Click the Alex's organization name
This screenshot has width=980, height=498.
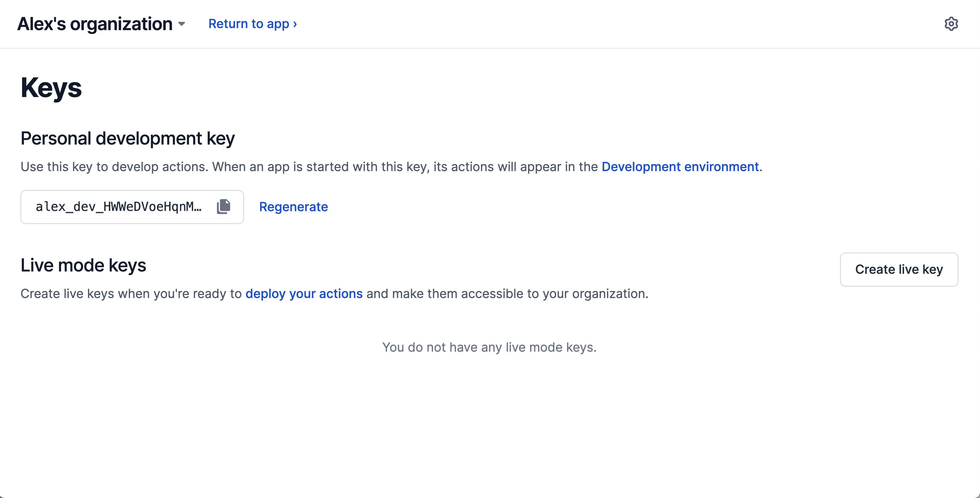(95, 24)
